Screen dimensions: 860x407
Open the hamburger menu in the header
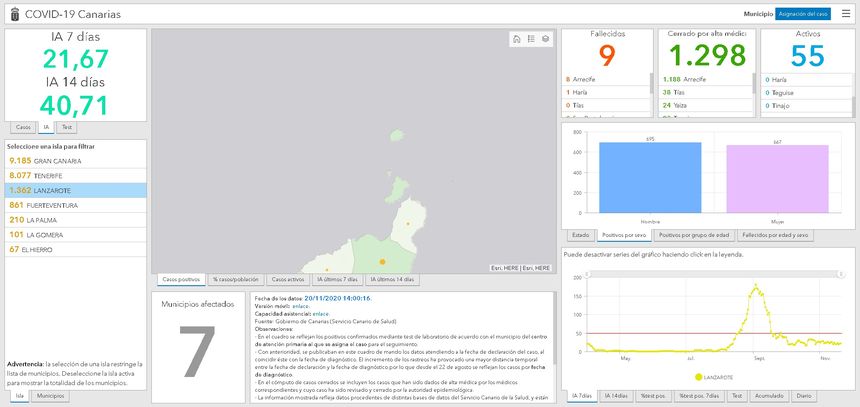click(846, 14)
